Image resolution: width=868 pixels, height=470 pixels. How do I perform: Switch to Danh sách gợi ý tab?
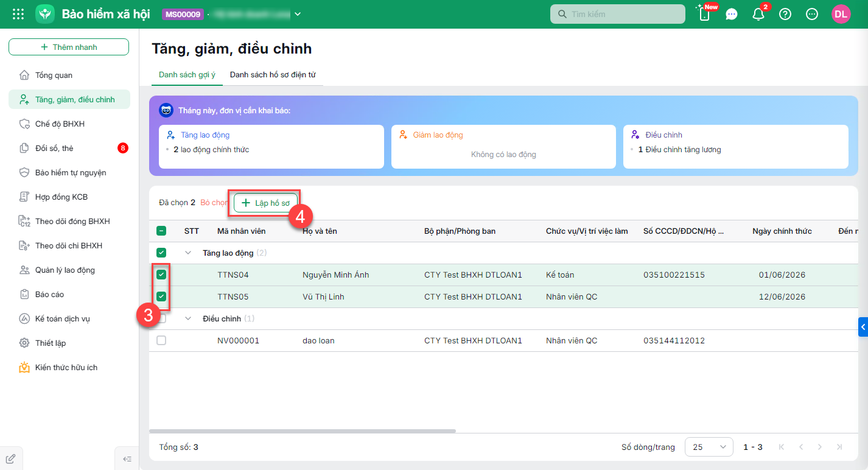coord(187,75)
